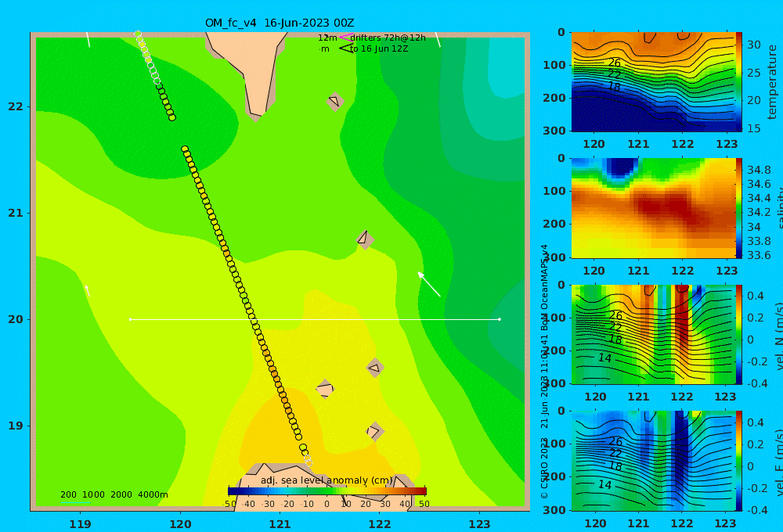Click longitude label 123 on main map axis
Screen dimensions: 783x532
[479, 524]
